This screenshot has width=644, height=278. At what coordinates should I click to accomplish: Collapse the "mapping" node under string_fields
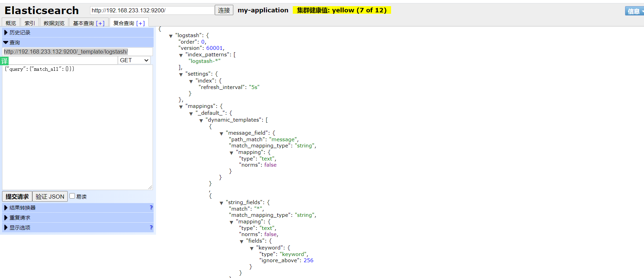coord(231,222)
